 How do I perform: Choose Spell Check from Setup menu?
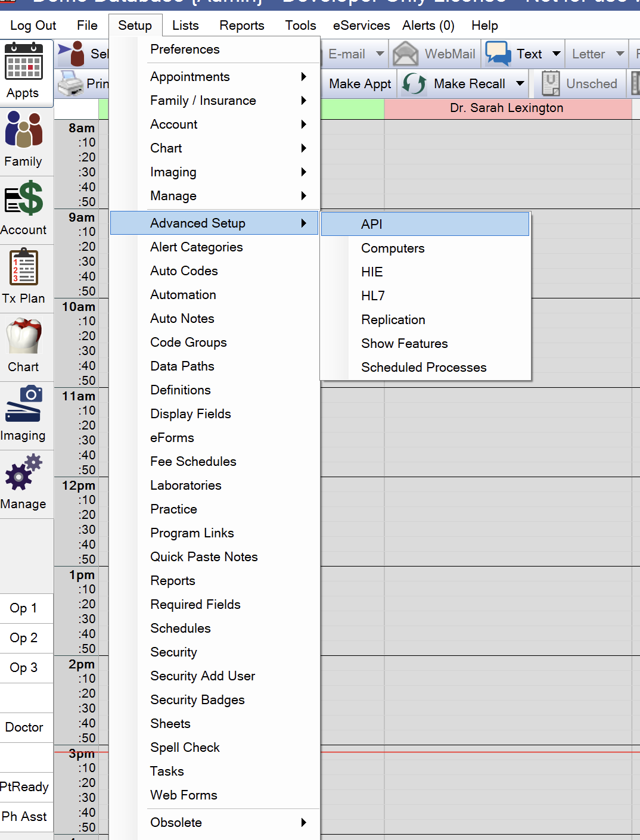[x=215, y=748]
